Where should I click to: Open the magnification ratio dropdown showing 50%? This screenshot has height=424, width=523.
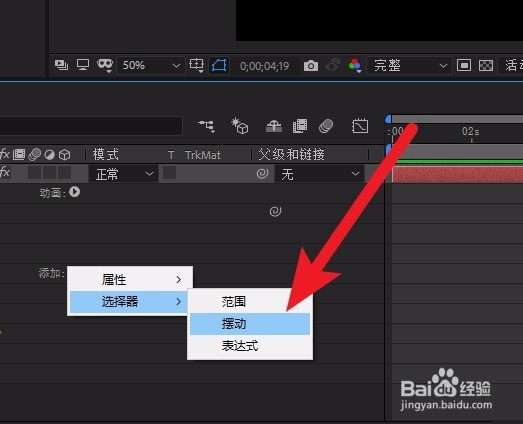tap(151, 65)
